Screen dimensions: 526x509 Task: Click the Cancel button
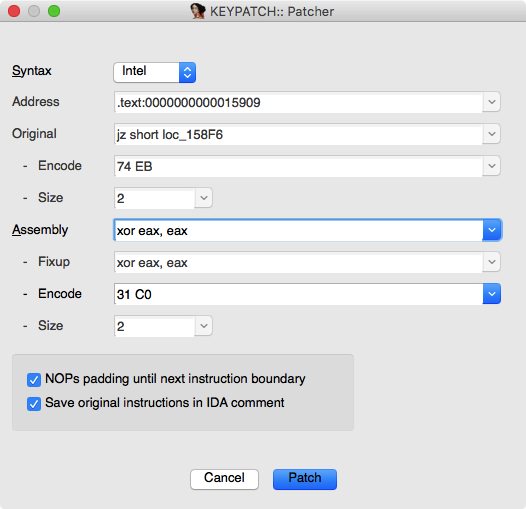[x=224, y=479]
